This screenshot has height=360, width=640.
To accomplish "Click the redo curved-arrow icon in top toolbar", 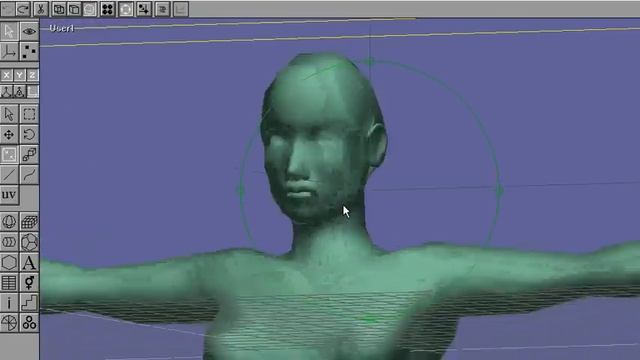I will [23, 9].
